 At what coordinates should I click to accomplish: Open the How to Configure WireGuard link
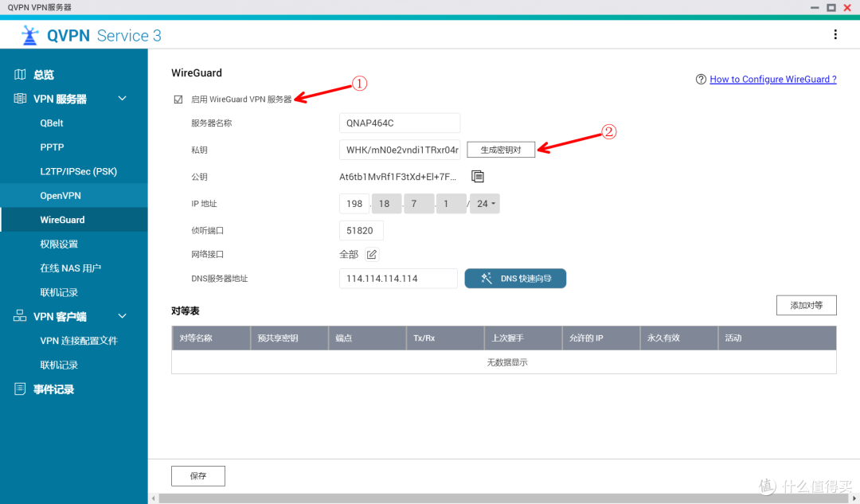(772, 79)
